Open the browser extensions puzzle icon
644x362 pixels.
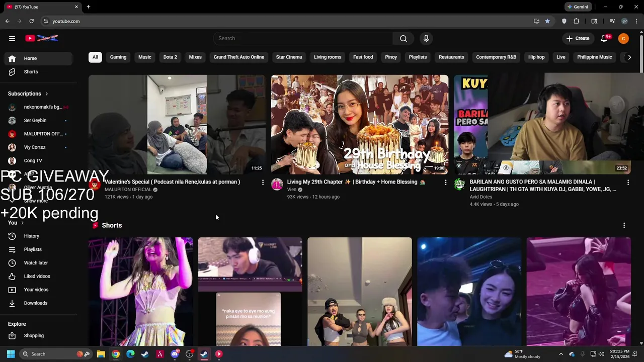(577, 21)
